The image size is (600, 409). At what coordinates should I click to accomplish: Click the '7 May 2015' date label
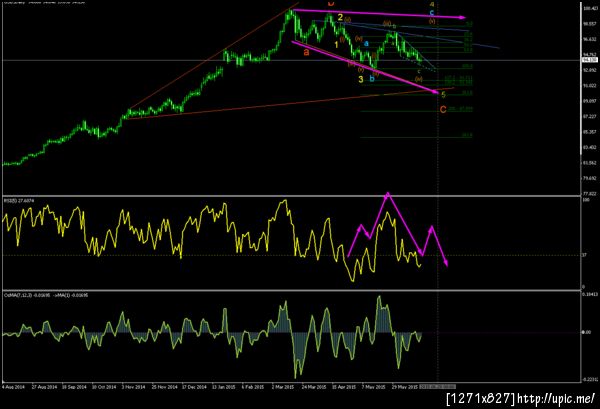click(373, 387)
